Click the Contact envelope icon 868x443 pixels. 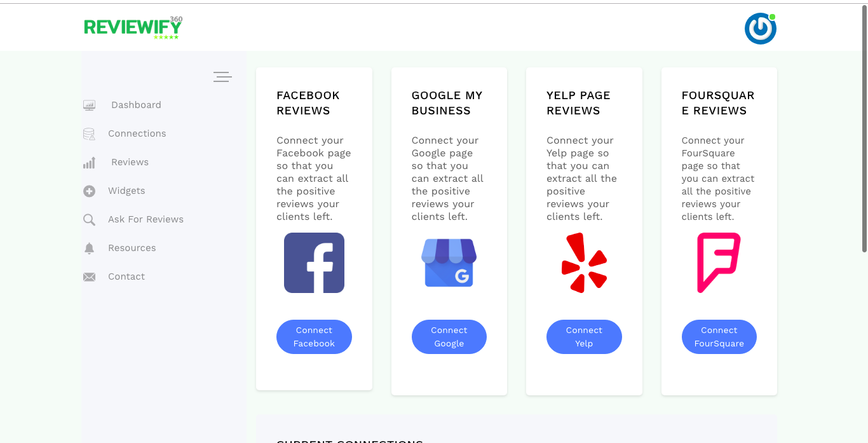pyautogui.click(x=89, y=277)
